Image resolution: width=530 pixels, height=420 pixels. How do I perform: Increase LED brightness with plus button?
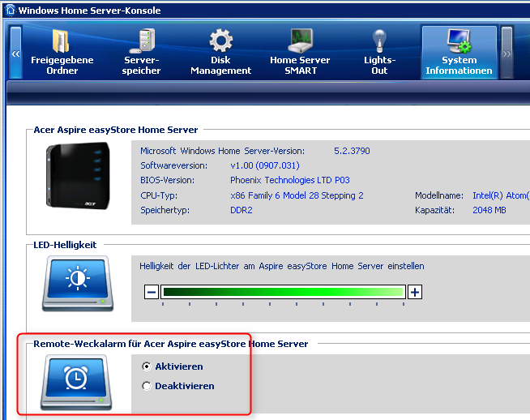(415, 292)
